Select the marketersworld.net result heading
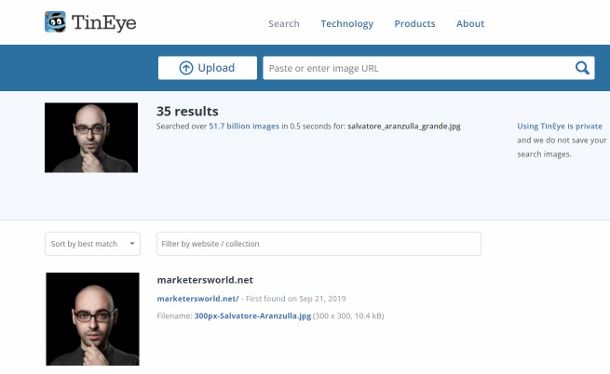This screenshot has height=374, width=610. (x=205, y=280)
